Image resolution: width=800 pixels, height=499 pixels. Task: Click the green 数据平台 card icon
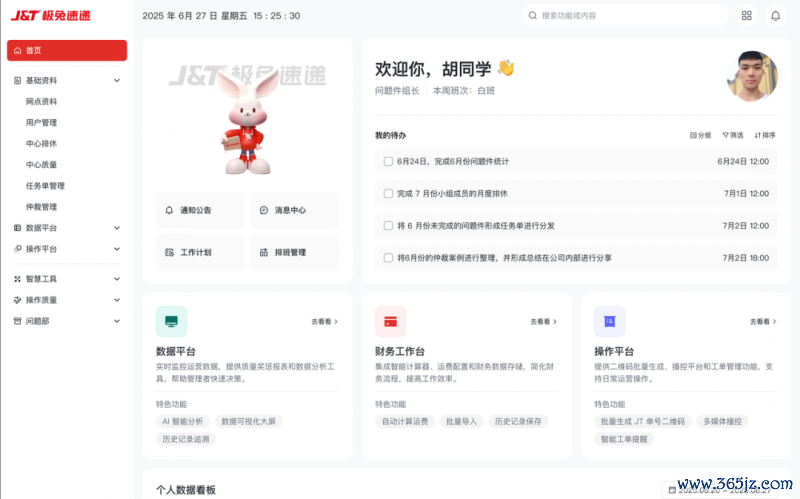[171, 321]
